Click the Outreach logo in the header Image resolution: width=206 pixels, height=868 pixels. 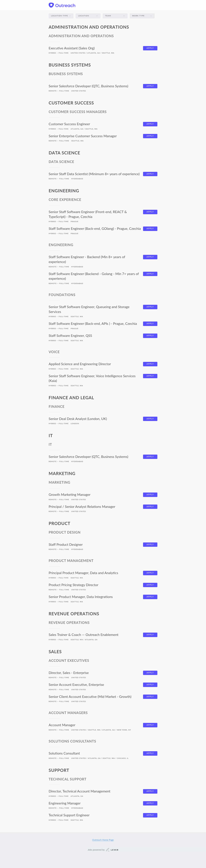(x=62, y=5)
